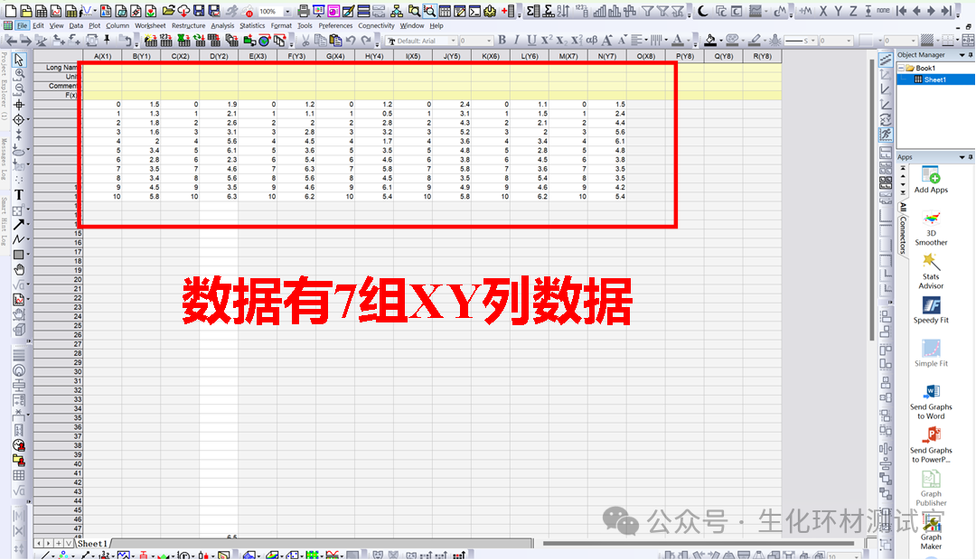The width and height of the screenshot is (976, 560).
Task: Click the Cut scissors icon
Action: pyautogui.click(x=305, y=41)
